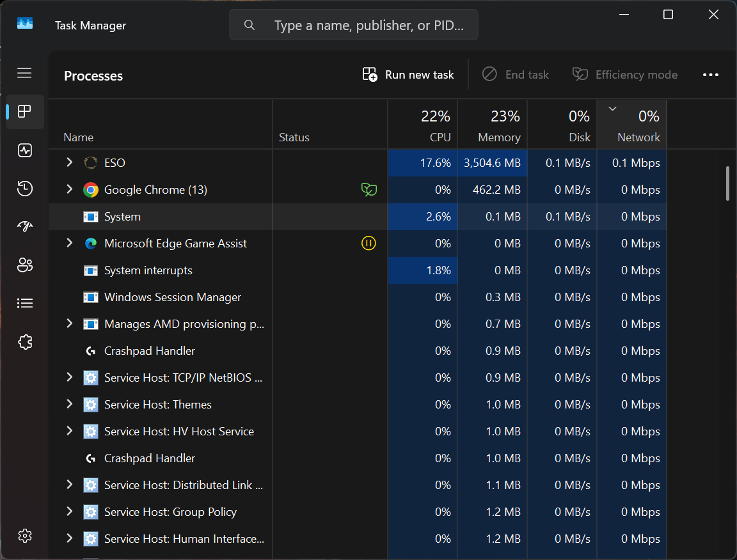Sort by the Status column header
This screenshot has width=737, height=560.
(330, 125)
